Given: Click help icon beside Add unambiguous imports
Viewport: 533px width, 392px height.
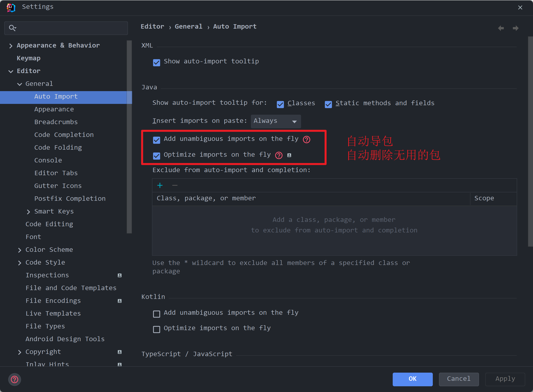Looking at the screenshot, I should click(x=307, y=140).
